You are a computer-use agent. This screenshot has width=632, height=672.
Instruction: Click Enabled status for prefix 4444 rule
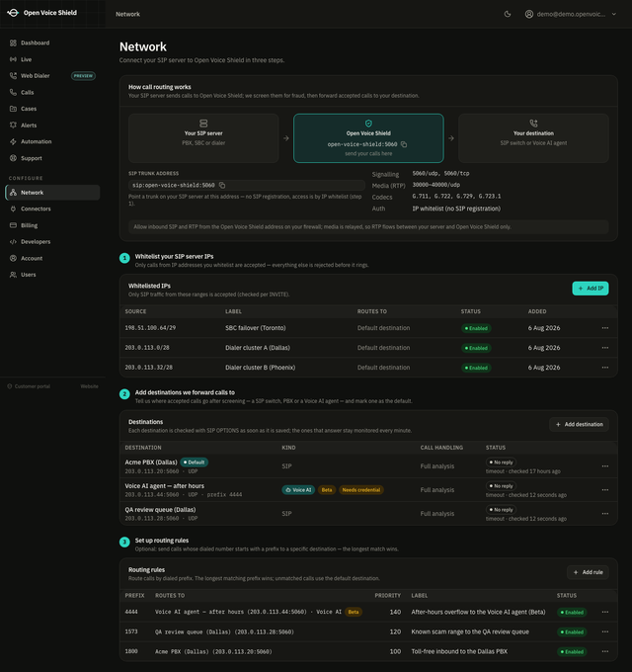pos(572,613)
